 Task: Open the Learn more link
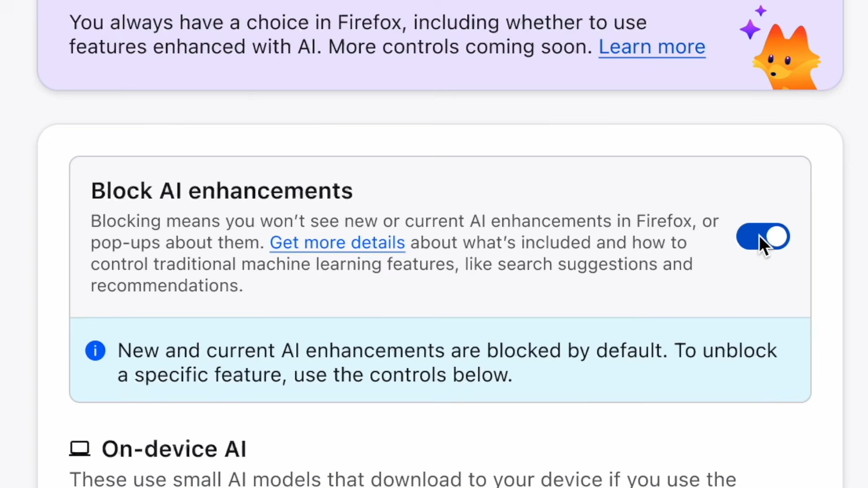pyautogui.click(x=652, y=47)
